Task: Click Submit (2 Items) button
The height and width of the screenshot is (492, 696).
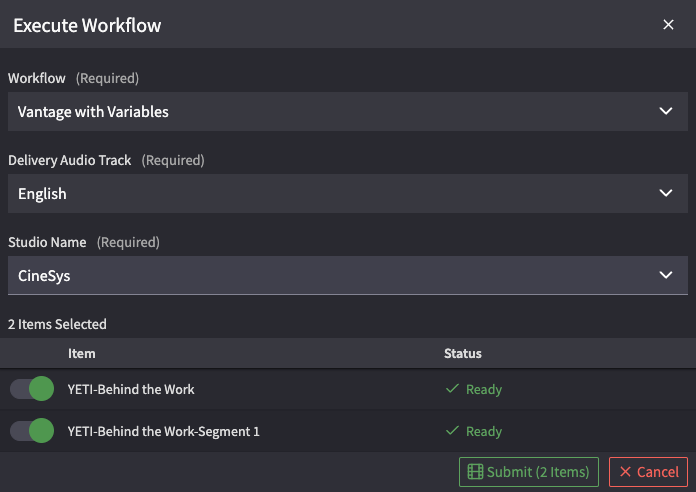Action: (529, 472)
